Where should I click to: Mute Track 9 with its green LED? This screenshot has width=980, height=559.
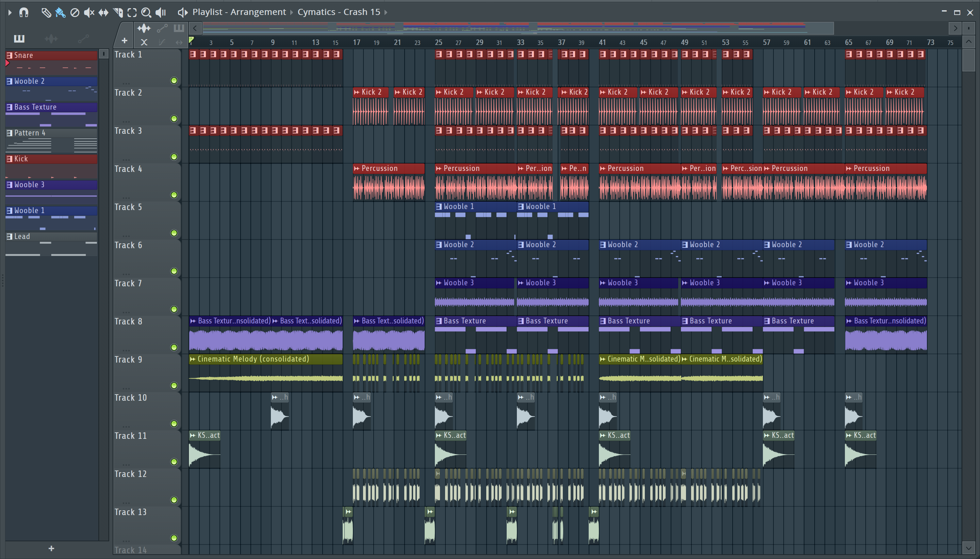pyautogui.click(x=174, y=385)
